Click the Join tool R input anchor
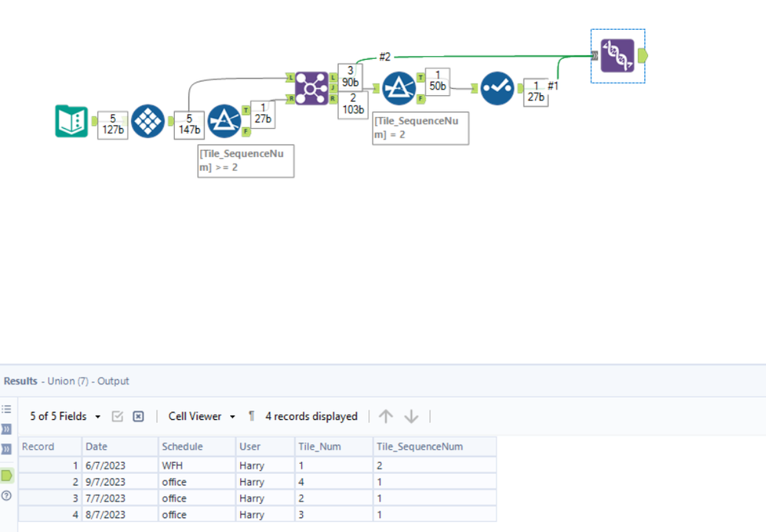Image resolution: width=766 pixels, height=532 pixels. pos(291,99)
